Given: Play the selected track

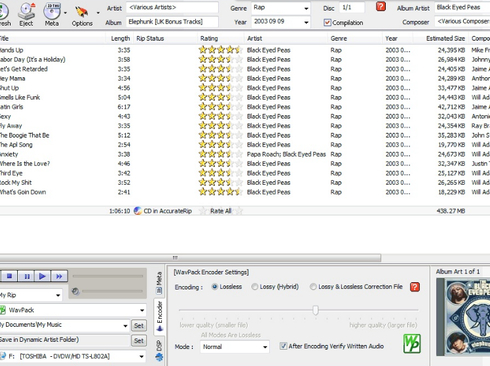Looking at the screenshot, I should 42,276.
